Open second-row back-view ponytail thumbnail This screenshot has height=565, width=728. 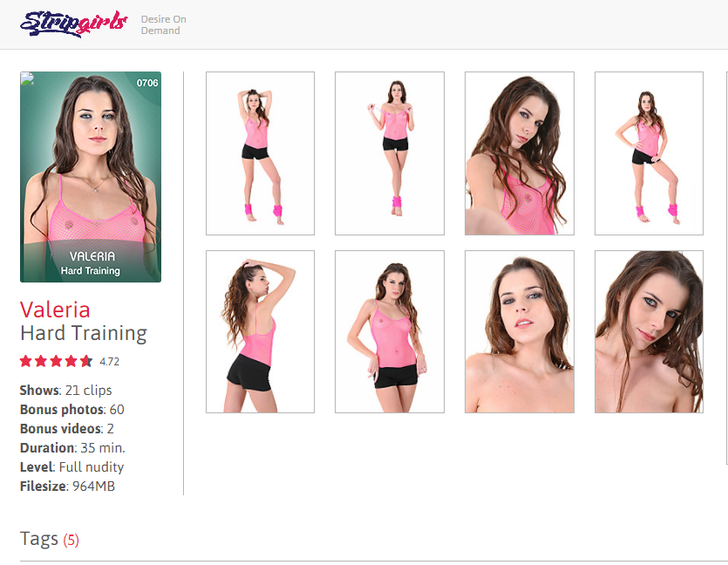260,331
